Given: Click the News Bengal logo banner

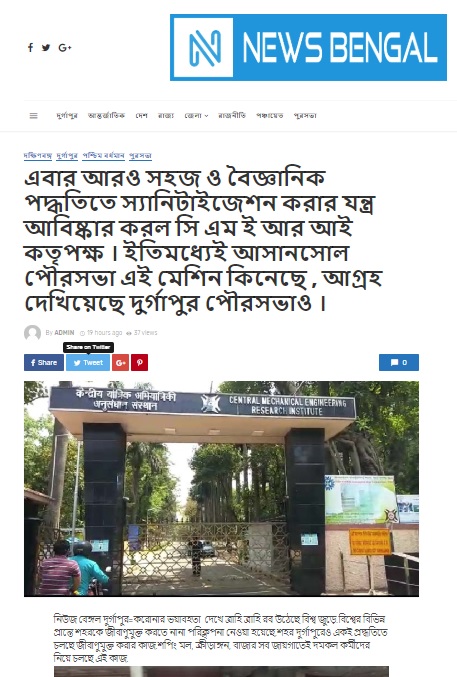Looking at the screenshot, I should (x=308, y=47).
